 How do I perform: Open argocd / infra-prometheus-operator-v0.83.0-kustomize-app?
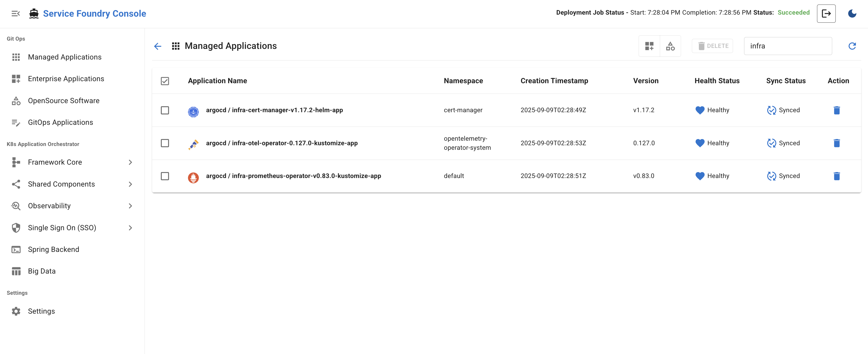pos(293,176)
